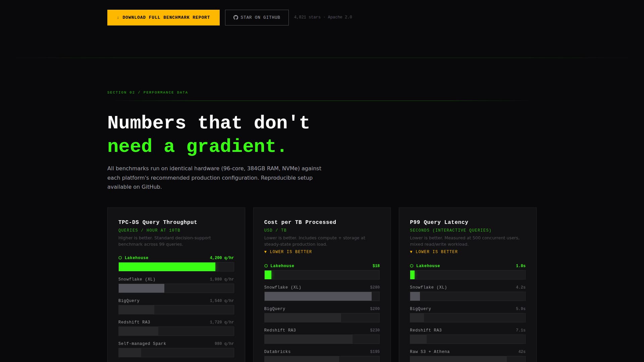644x362 pixels.
Task: Click the '980 q/hr' value
Action: pos(224,344)
